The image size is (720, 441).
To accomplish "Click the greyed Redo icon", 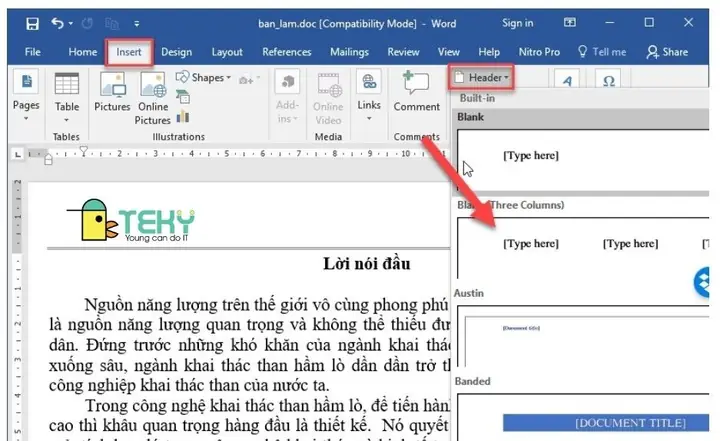I will pos(87,23).
